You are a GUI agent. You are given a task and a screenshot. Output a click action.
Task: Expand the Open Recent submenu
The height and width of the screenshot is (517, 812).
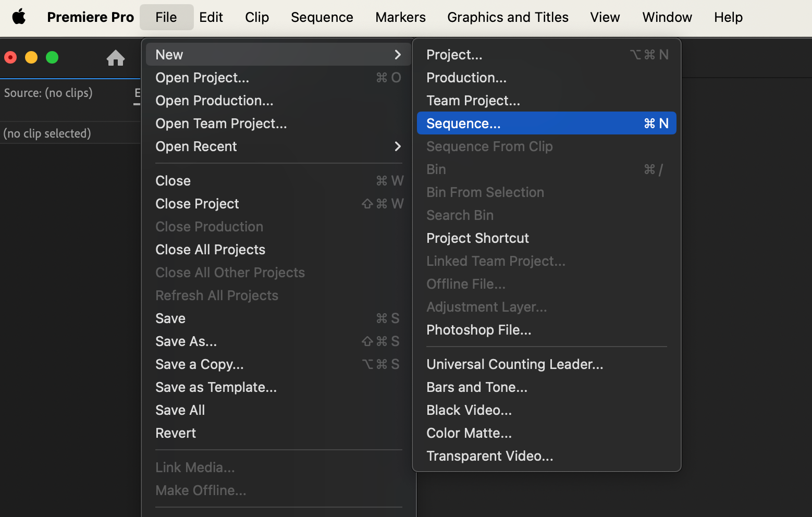(278, 146)
